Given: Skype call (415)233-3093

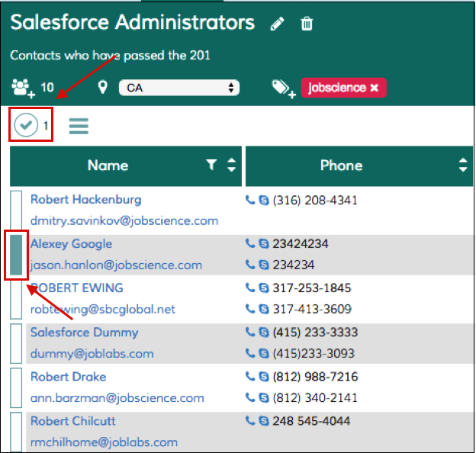Looking at the screenshot, I should [263, 354].
